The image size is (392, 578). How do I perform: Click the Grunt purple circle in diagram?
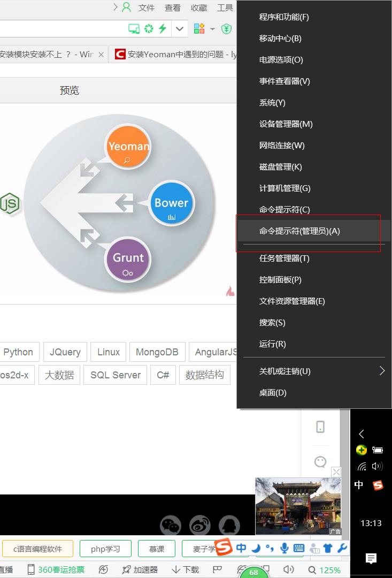[128, 259]
